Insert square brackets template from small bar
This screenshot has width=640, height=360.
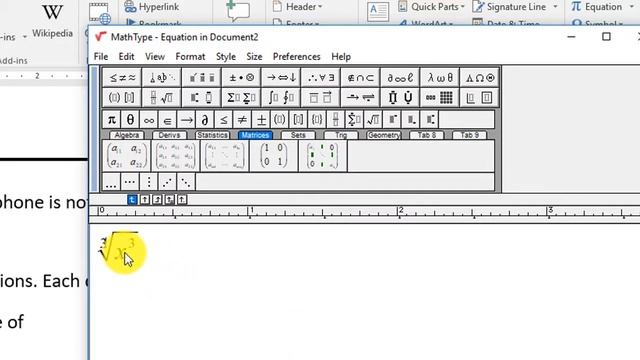(298, 120)
